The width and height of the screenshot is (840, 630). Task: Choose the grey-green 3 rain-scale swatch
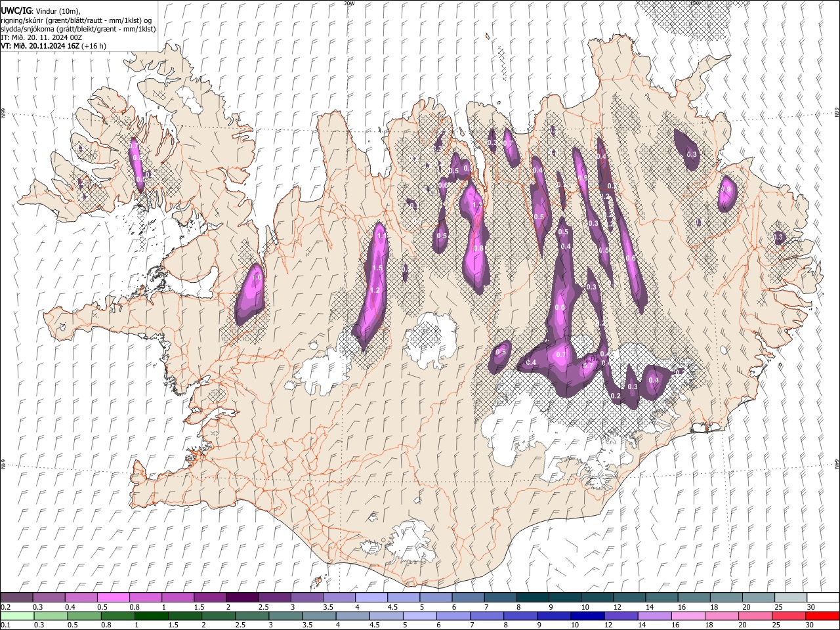[x=285, y=616]
